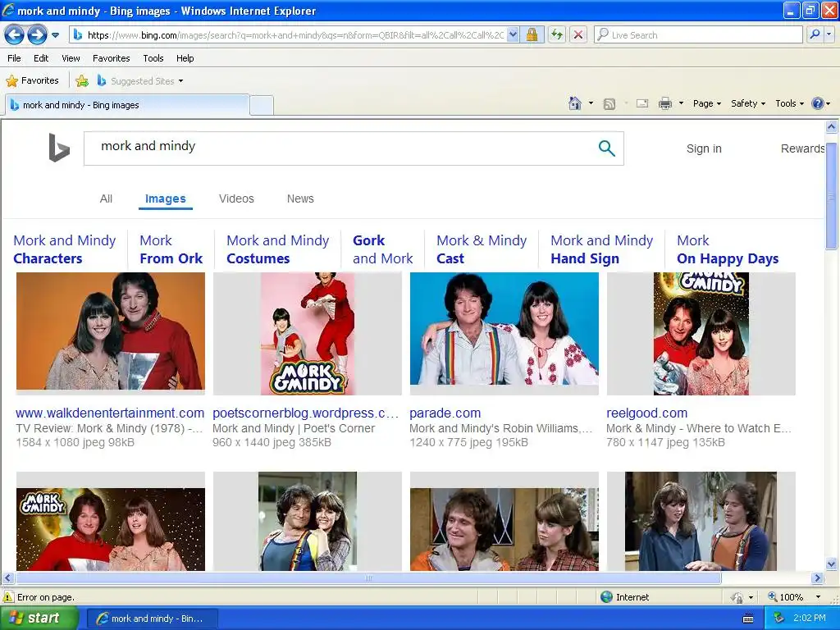This screenshot has width=840, height=630.
Task: Click the parade.com source link
Action: (x=445, y=413)
